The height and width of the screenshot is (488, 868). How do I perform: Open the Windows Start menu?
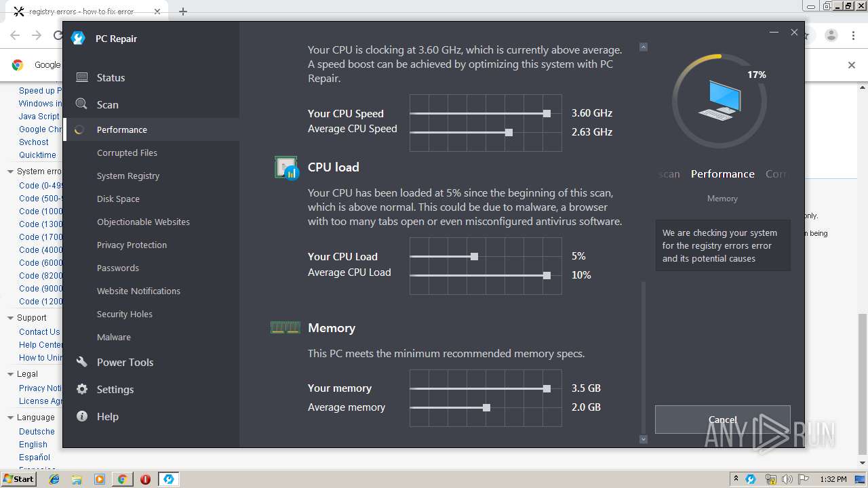pyautogui.click(x=18, y=479)
